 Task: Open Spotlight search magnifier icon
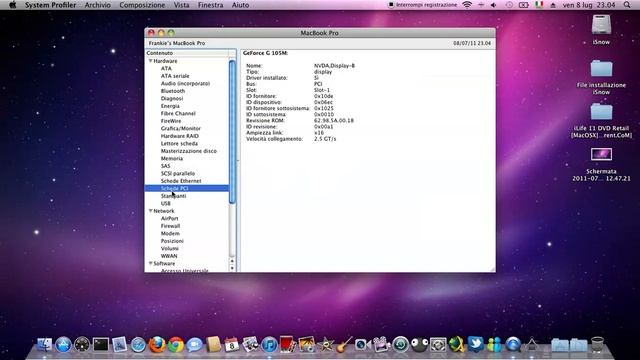point(627,5)
